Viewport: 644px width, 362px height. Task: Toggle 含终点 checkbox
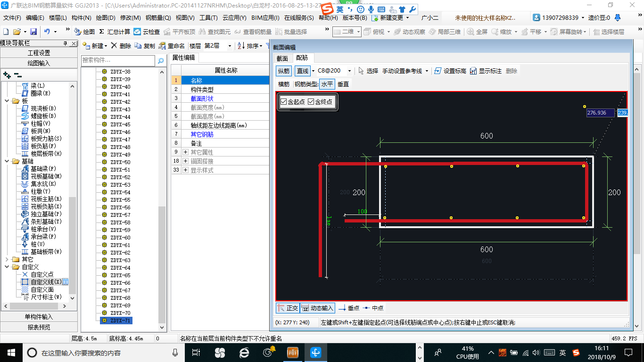click(x=320, y=102)
